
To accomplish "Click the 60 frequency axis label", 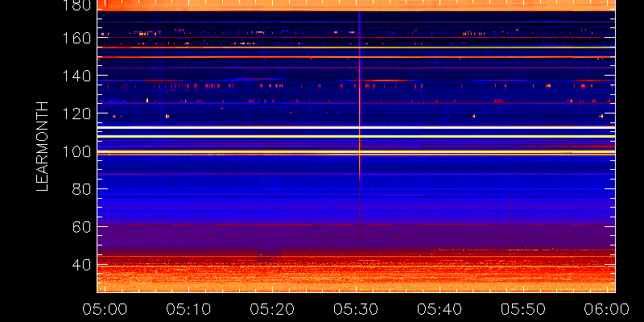I will (82, 227).
